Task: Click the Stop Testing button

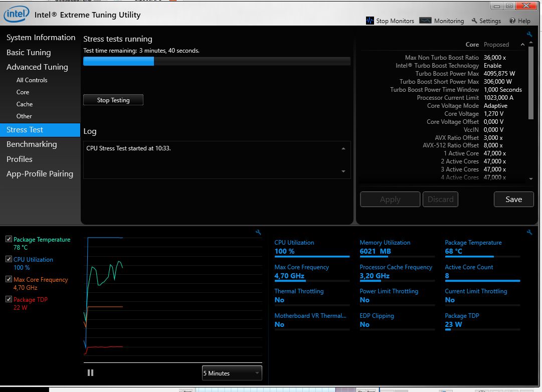Action: pyautogui.click(x=113, y=100)
